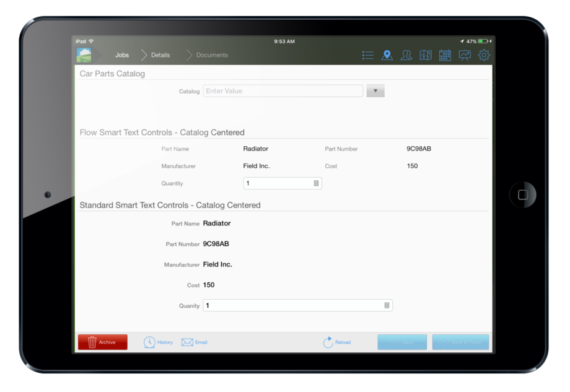Go to Documents breadcrumb
570x392 pixels.
[212, 55]
